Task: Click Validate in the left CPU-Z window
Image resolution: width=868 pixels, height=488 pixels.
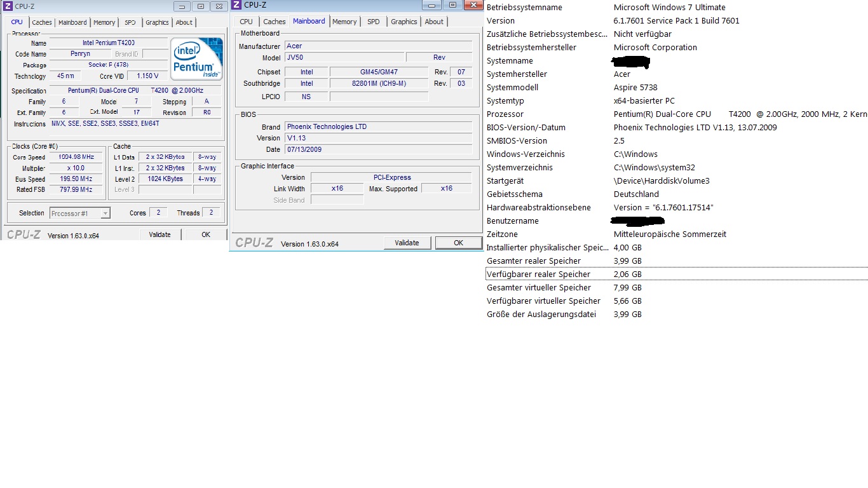Action: tap(159, 234)
